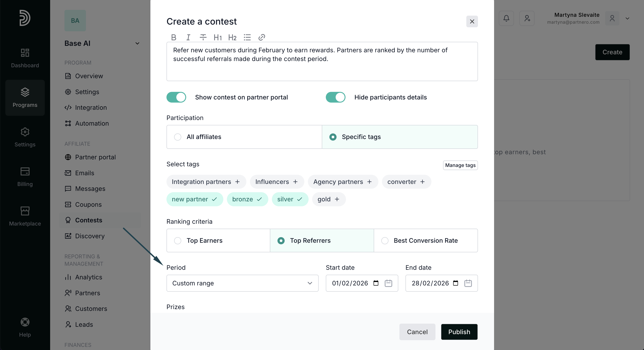Apply strikethrough formatting
This screenshot has height=350, width=644.
[203, 38]
